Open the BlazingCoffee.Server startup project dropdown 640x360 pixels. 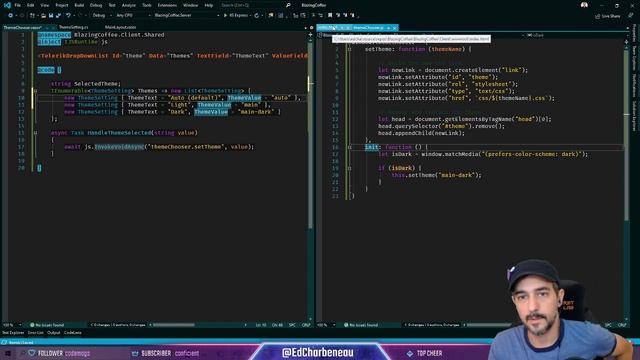point(186,16)
